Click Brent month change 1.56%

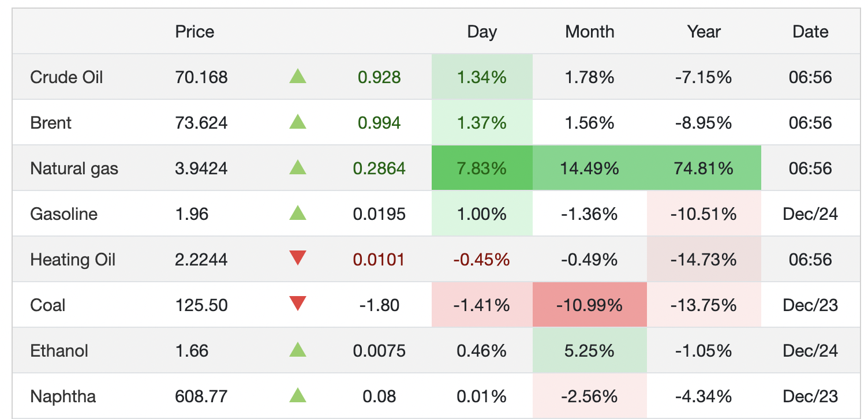tap(590, 122)
